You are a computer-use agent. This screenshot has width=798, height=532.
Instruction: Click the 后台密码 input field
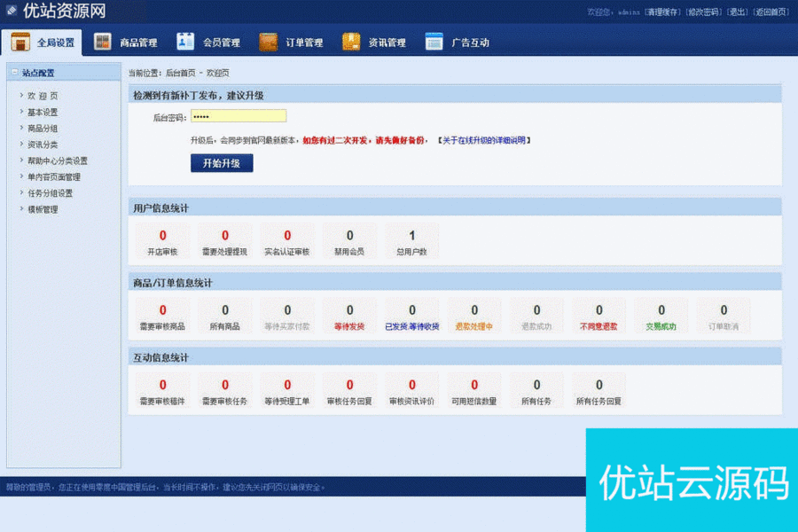coord(239,116)
